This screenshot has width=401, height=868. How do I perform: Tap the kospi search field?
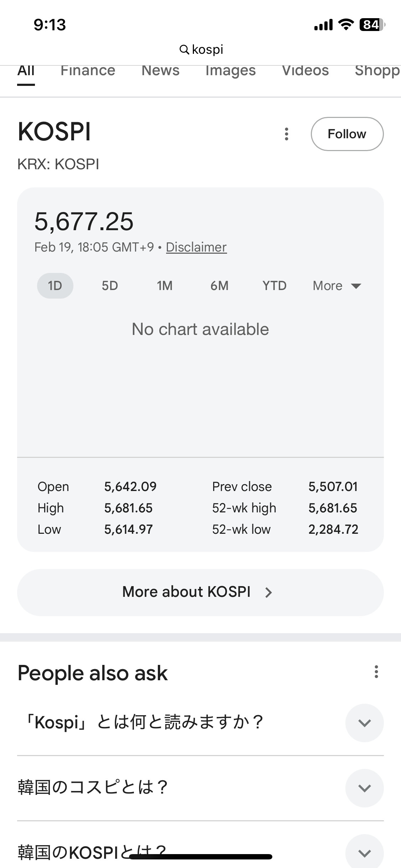tap(207, 50)
